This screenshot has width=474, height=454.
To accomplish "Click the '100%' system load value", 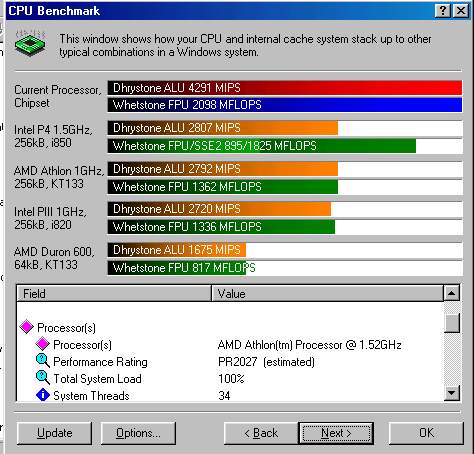I will (x=231, y=379).
